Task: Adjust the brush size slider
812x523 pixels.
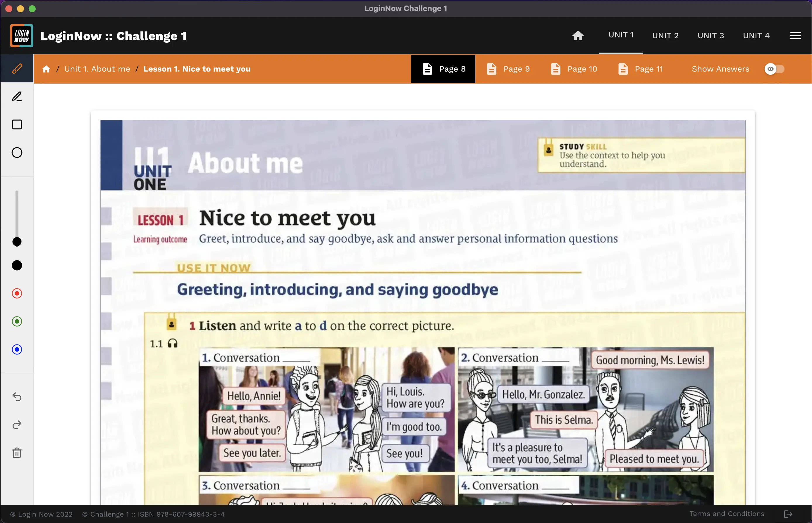Action: coord(17,241)
